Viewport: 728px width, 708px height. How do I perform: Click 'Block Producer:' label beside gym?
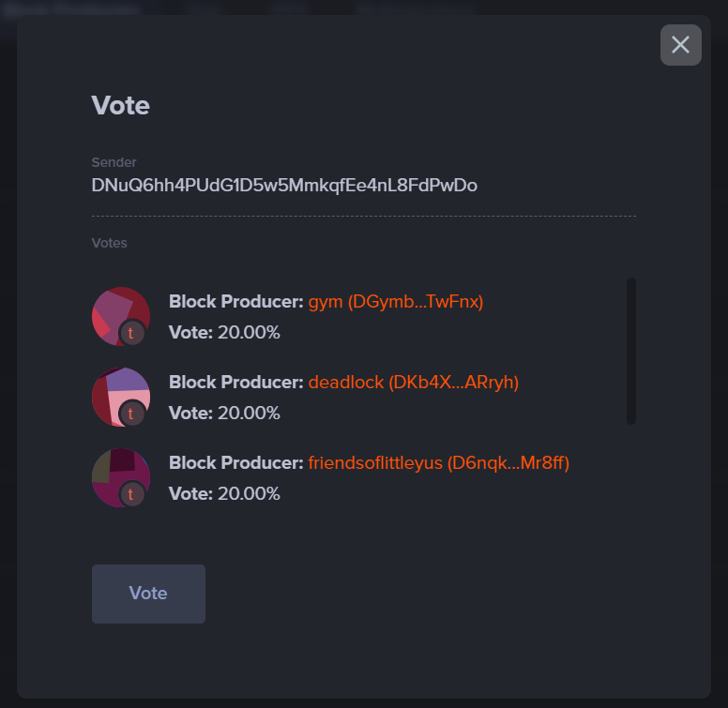point(235,302)
